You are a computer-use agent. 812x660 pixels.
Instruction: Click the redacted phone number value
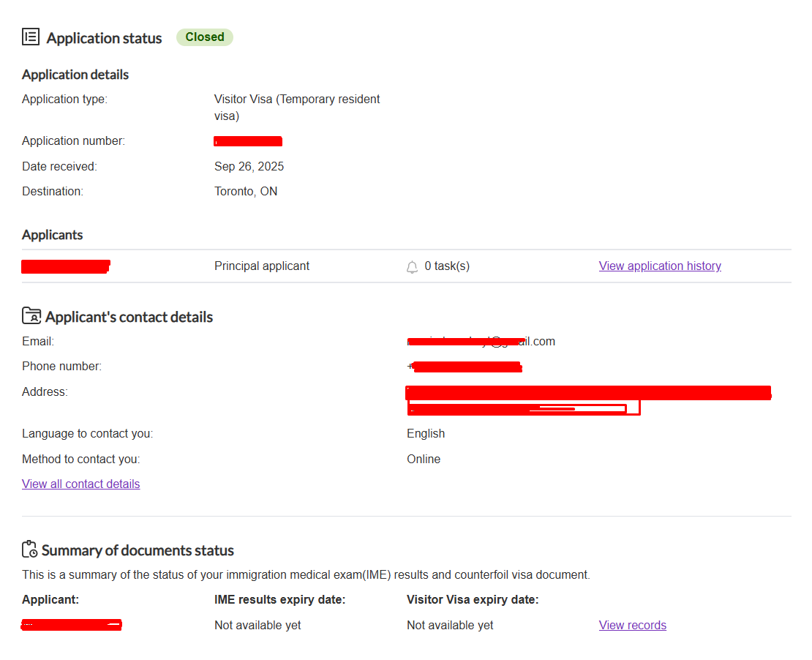465,367
